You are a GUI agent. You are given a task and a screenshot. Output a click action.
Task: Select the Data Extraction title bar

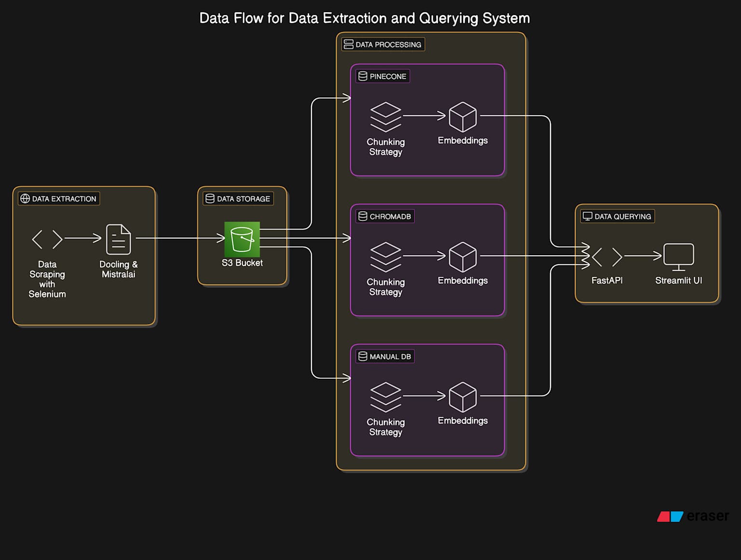pos(58,199)
